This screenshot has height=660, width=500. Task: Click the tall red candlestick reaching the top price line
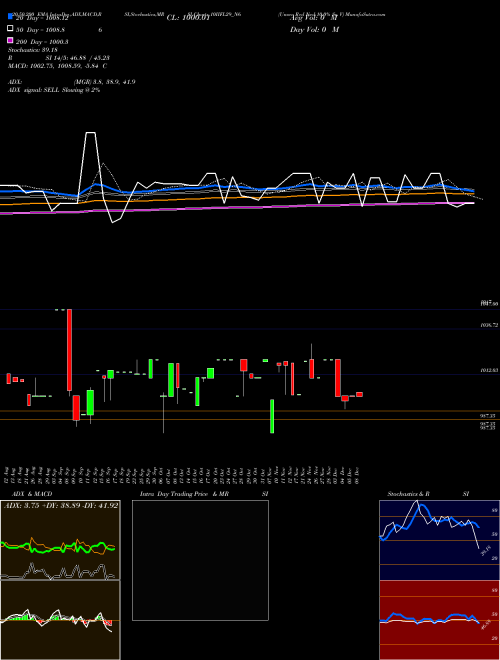click(x=69, y=350)
